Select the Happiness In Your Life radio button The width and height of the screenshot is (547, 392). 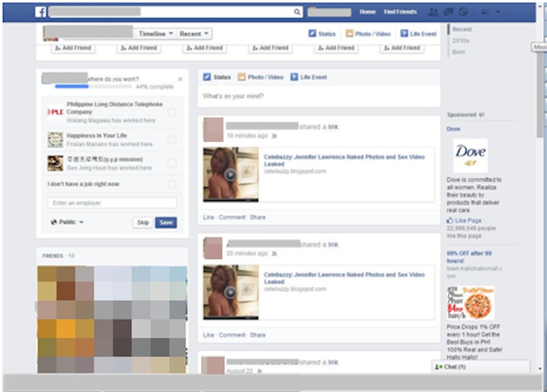coord(173,139)
